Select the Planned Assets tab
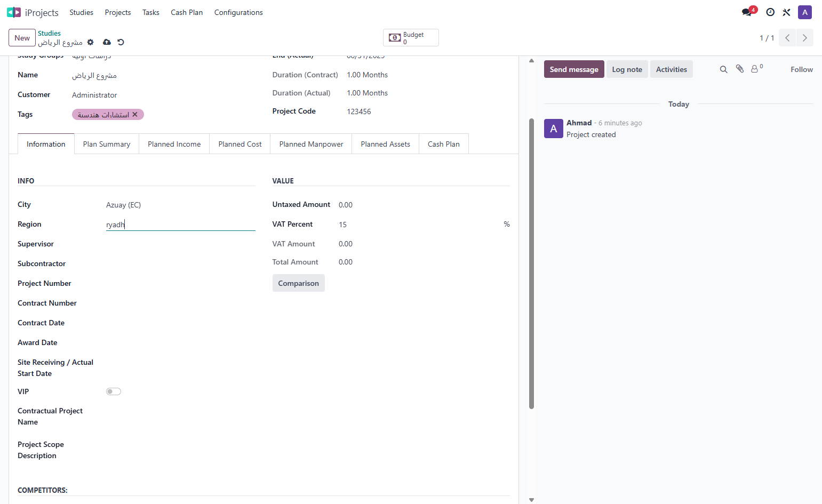822x504 pixels. pos(386,144)
